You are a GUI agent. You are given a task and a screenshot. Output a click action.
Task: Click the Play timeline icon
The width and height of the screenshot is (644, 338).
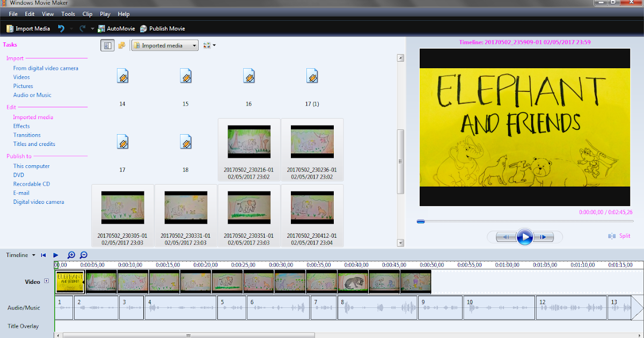(56, 255)
